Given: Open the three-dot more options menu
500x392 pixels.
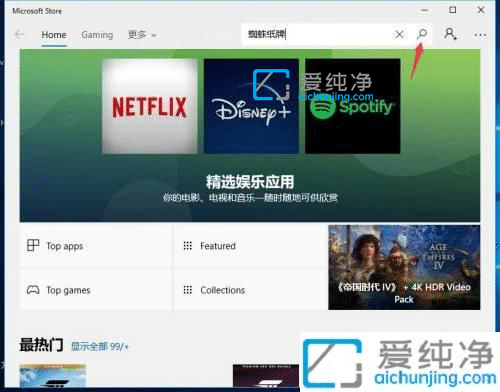Looking at the screenshot, I should point(480,35).
